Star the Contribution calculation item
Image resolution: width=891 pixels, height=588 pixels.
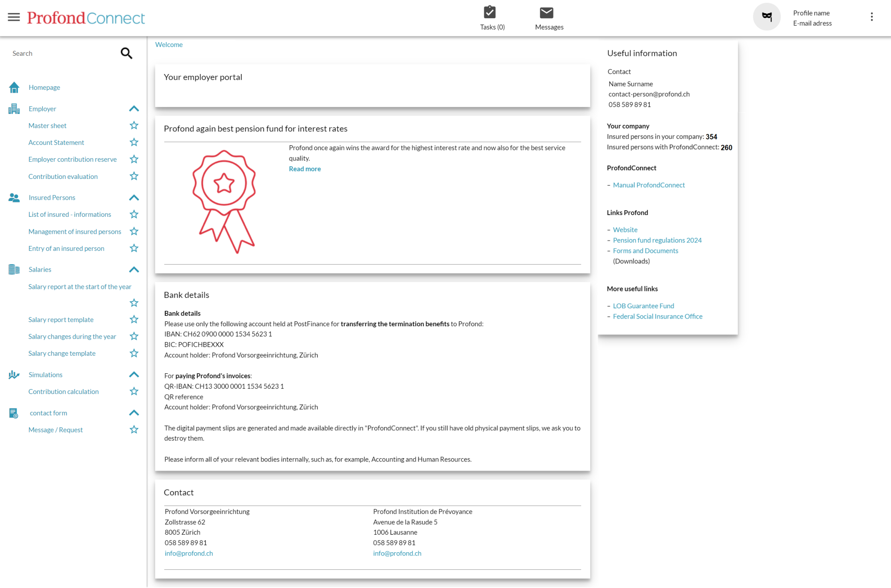pyautogui.click(x=134, y=391)
